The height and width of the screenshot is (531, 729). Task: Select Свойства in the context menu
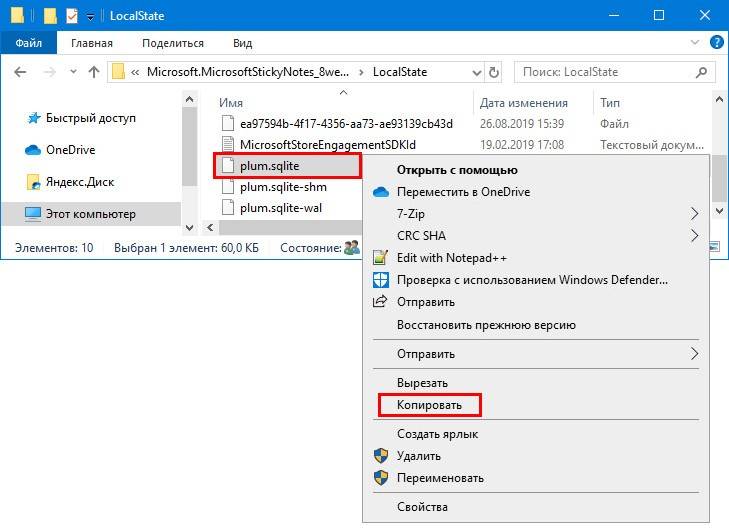click(x=421, y=507)
